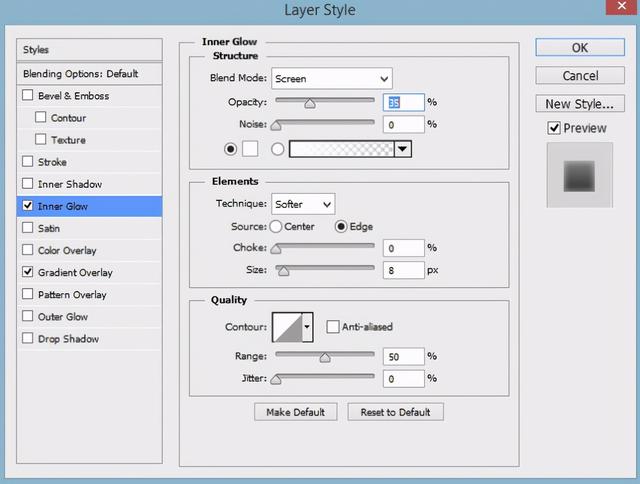Viewport: 640px width, 484px height.
Task: Click the Range slider handle
Action: pos(325,357)
